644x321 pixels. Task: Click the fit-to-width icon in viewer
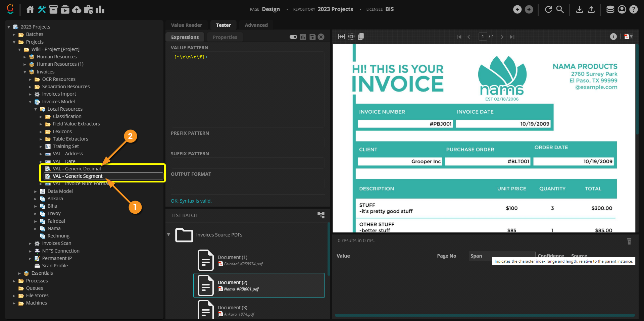click(341, 37)
